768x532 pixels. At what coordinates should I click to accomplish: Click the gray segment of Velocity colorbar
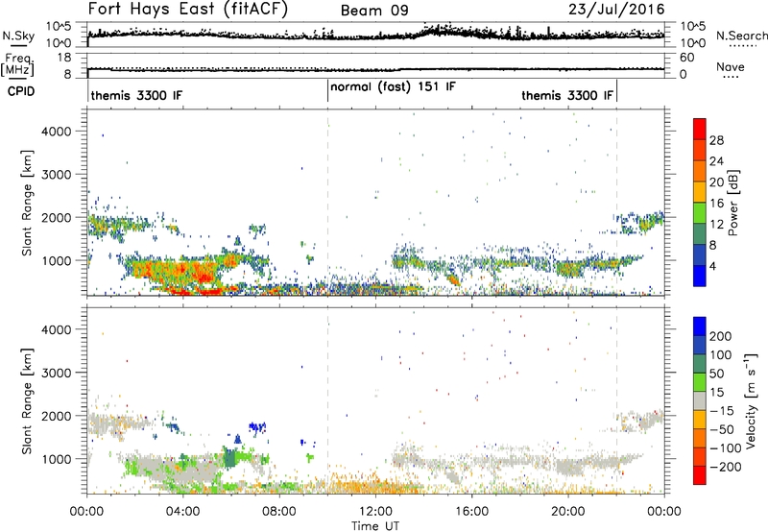click(x=700, y=401)
